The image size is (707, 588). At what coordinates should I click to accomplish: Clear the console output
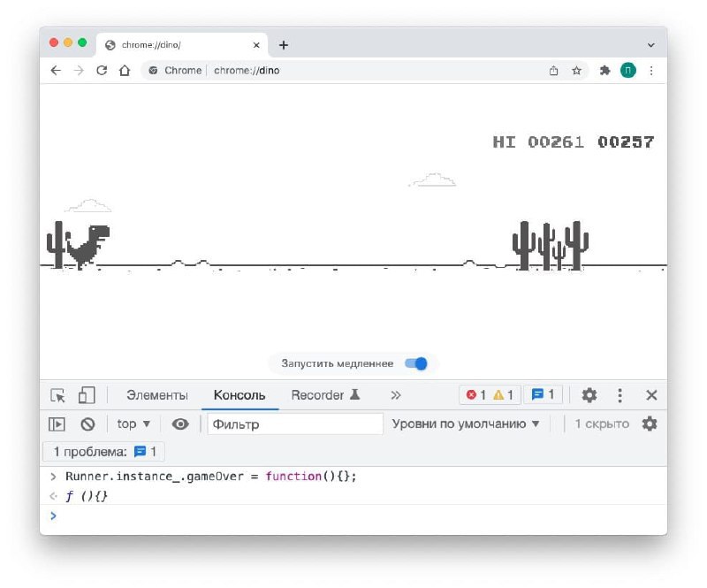point(87,424)
